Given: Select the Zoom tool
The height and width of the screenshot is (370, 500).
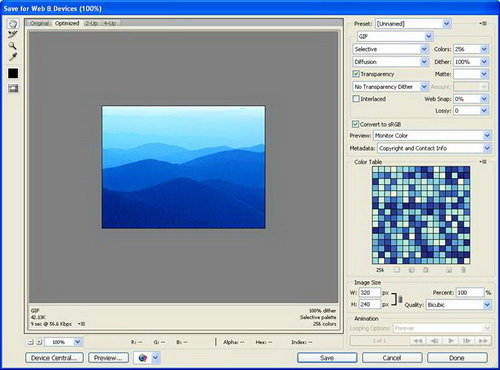Looking at the screenshot, I should 13,46.
